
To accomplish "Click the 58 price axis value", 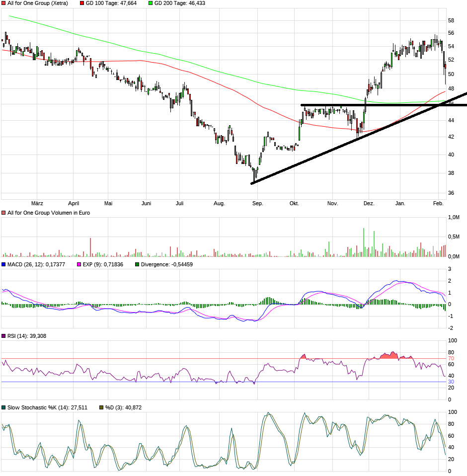I will point(451,21).
